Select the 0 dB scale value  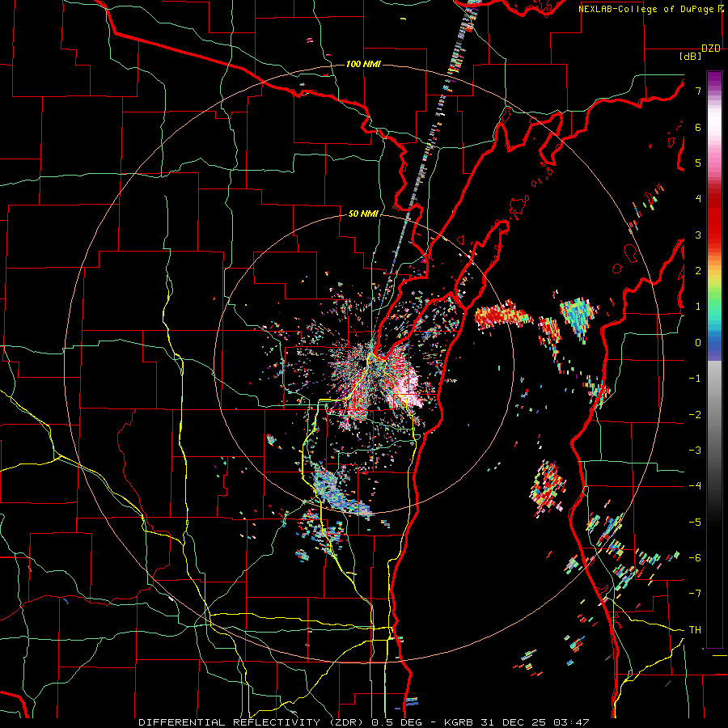[698, 343]
